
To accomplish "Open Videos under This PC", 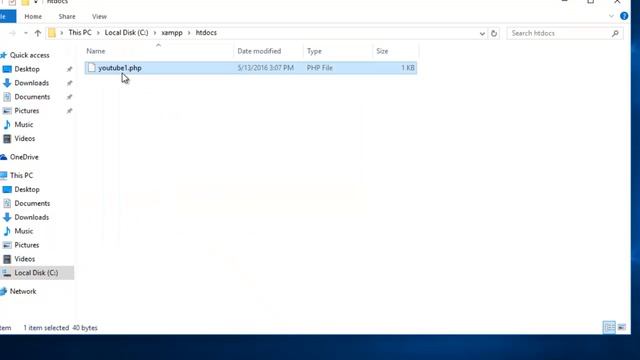I will coord(24,259).
